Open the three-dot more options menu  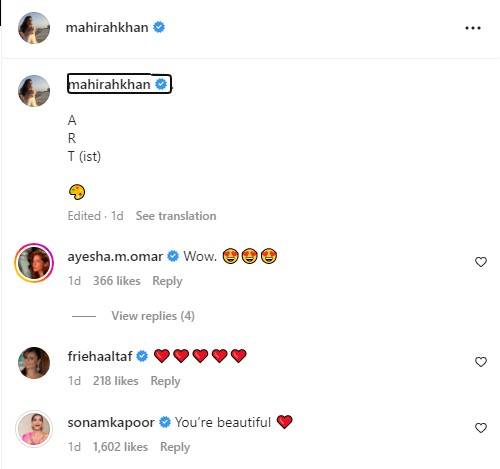(473, 28)
